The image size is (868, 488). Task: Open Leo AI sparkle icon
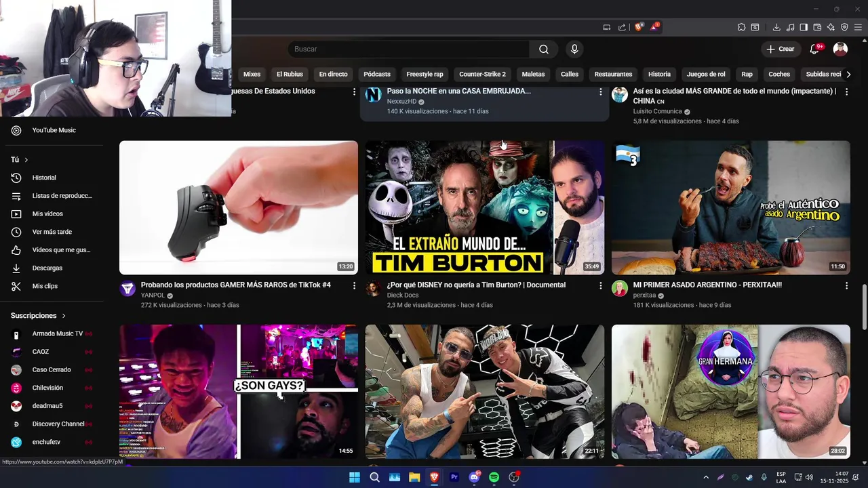click(831, 27)
